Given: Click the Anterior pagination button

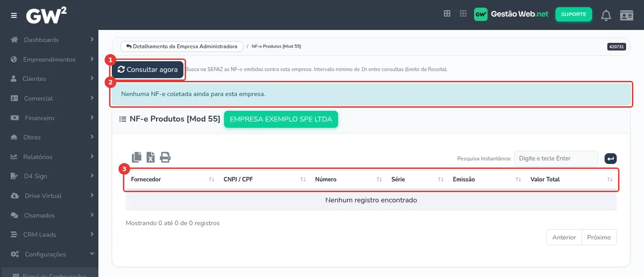Looking at the screenshot, I should click(x=564, y=237).
